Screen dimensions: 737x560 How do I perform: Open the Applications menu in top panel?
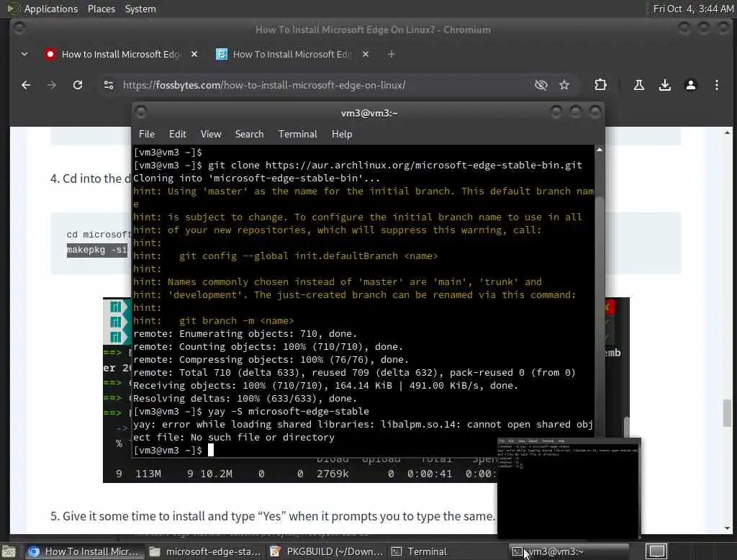(51, 9)
